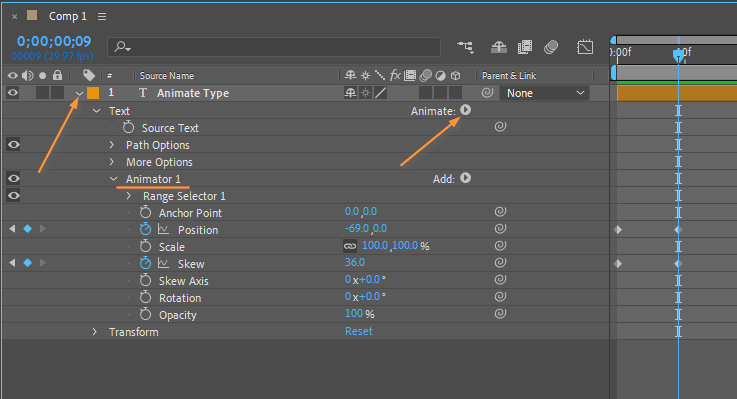Screen dimensions: 737x399
Task: Open the Parent & Link None dropdown
Action: click(x=544, y=93)
